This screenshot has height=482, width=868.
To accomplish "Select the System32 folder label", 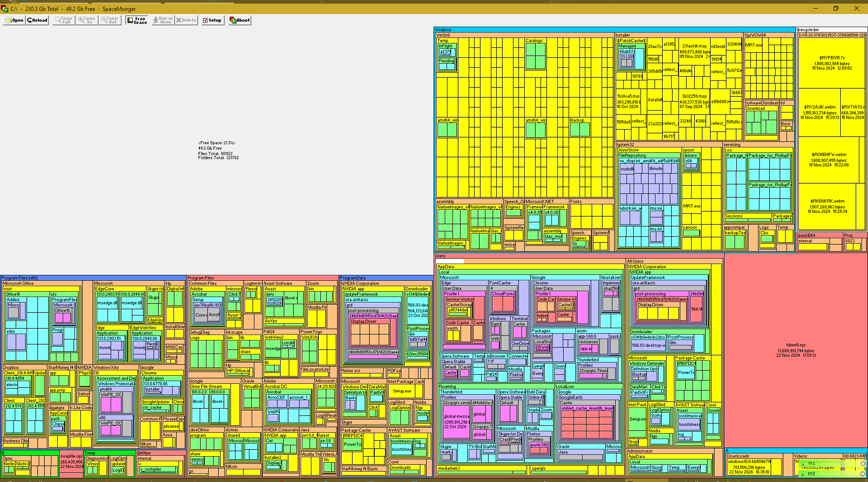I will pos(625,145).
